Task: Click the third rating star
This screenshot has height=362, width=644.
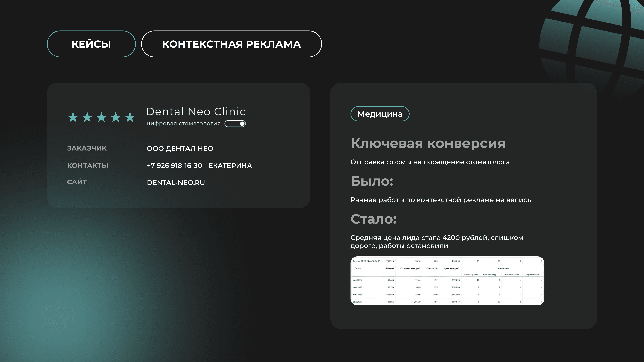Action: coord(101,117)
